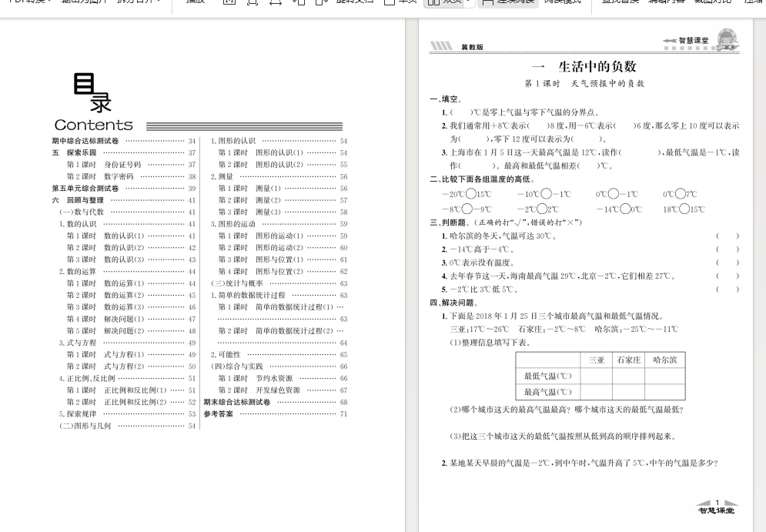
Task: Click question '(3)把这三个城市这天的最低气温'
Action: [x=564, y=437]
